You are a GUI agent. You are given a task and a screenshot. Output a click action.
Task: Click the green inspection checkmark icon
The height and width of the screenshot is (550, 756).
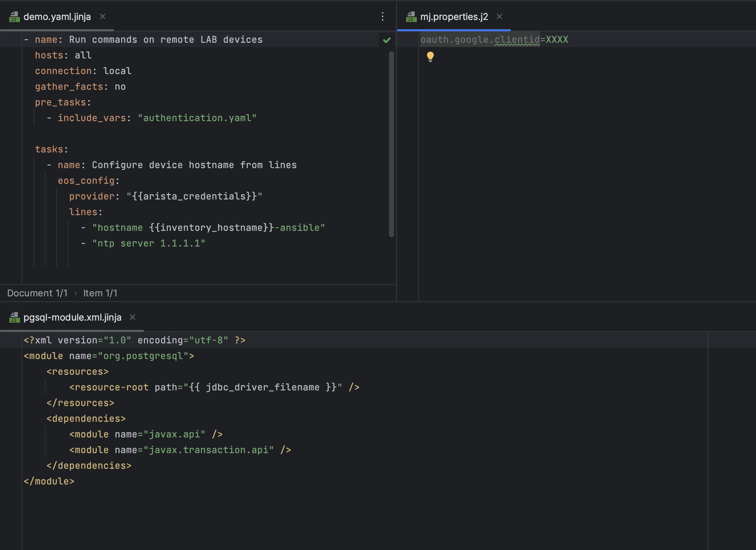click(x=387, y=40)
